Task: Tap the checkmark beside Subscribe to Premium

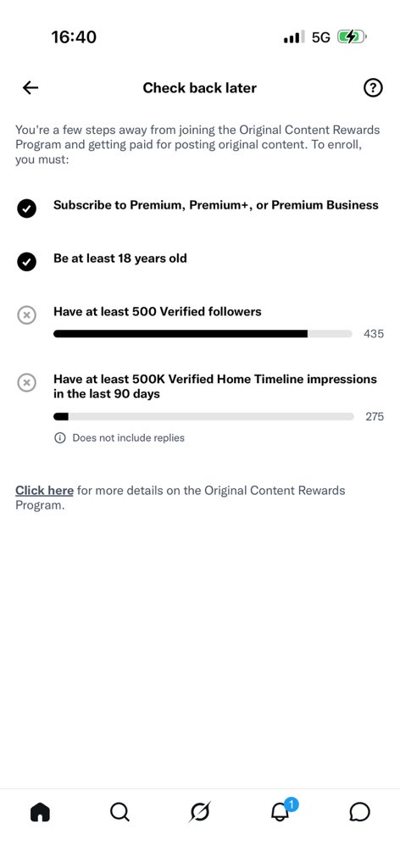Action: coord(26,209)
